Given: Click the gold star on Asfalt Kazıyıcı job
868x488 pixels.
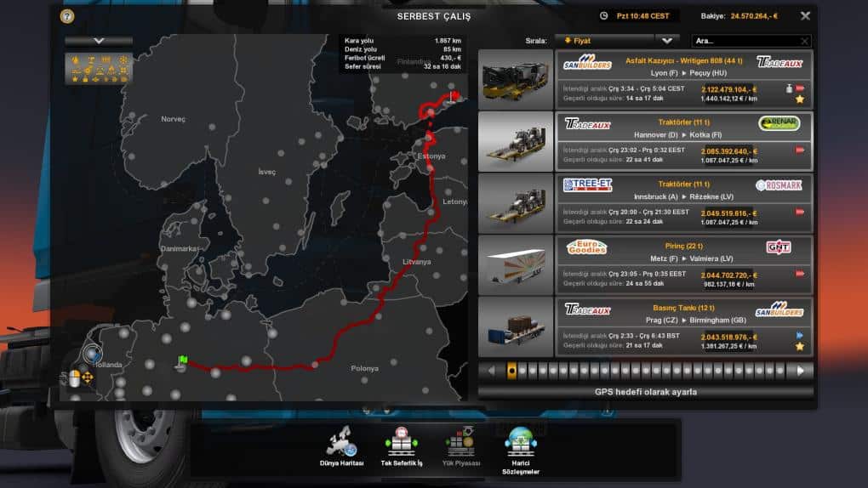Looking at the screenshot, I should 800,99.
